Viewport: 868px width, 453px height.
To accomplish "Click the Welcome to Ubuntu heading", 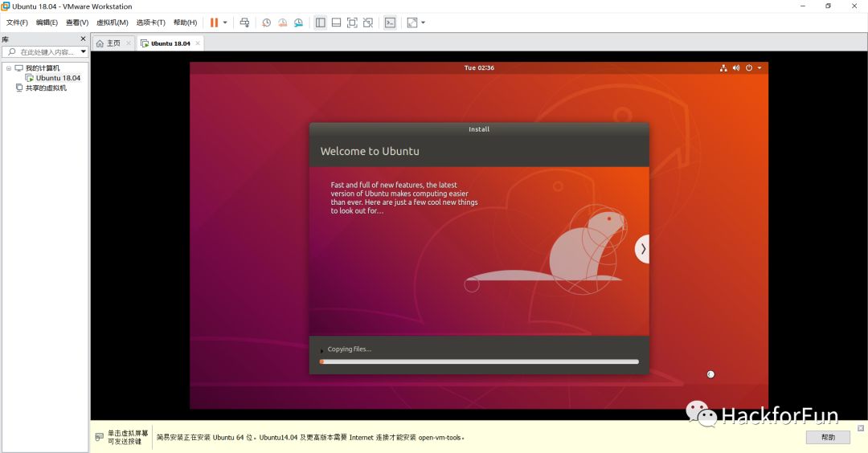I will click(x=370, y=151).
